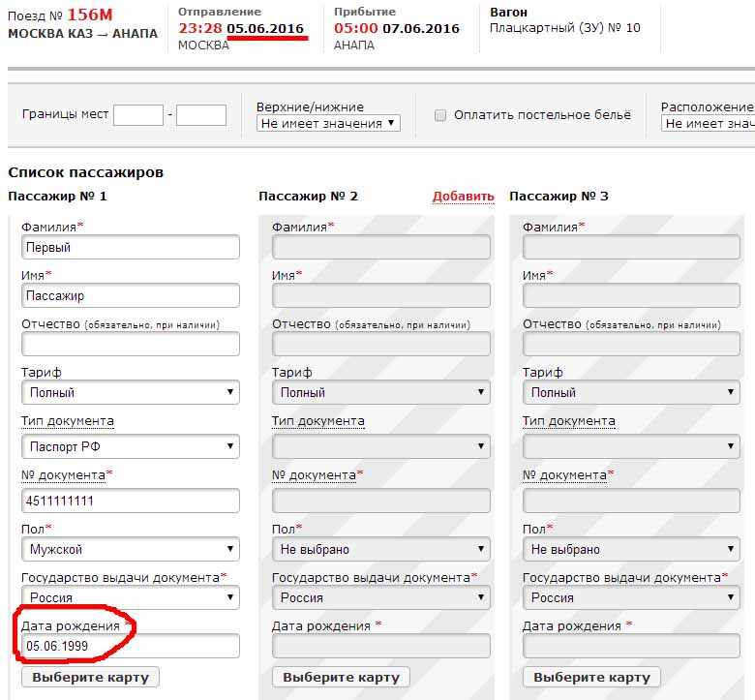Open passenger 3 'Пол' dropdown
This screenshot has height=700, width=755.
(x=632, y=549)
